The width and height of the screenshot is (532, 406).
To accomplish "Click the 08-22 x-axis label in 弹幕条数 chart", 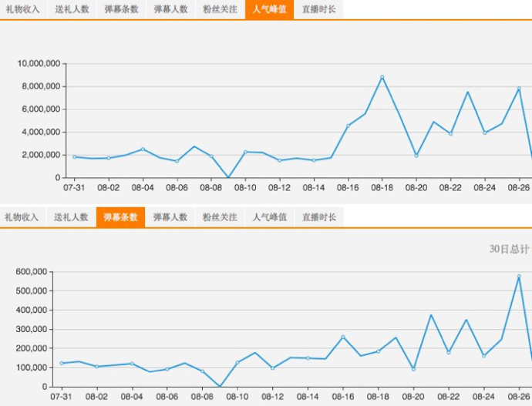I will tap(449, 397).
